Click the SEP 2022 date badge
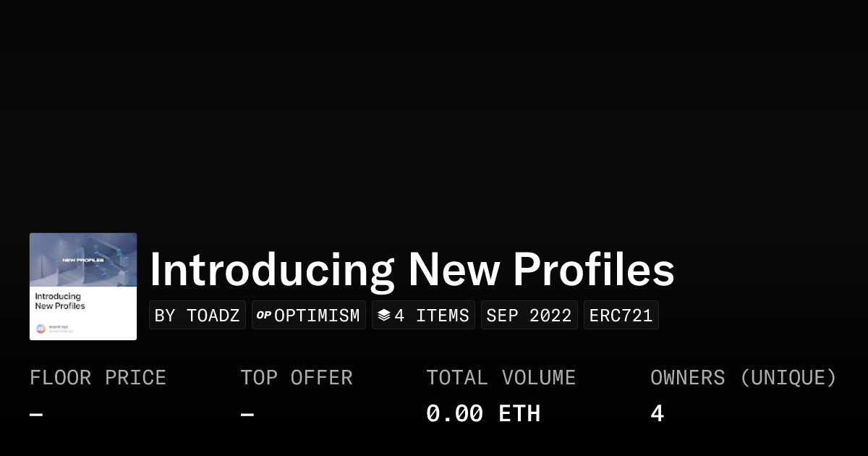The height and width of the screenshot is (456, 868). pos(529,316)
